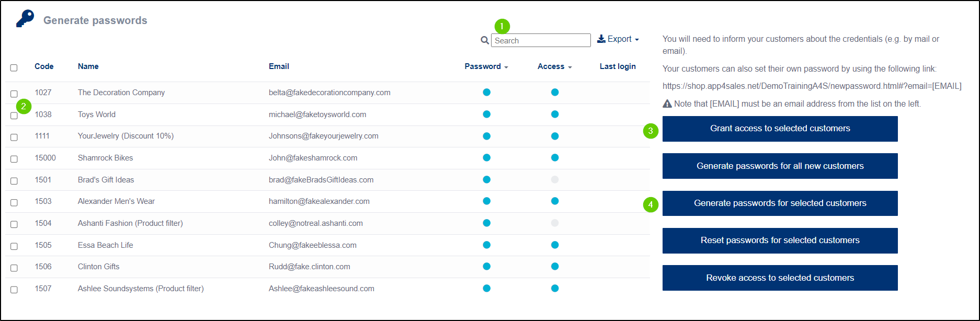Select the checkbox for The Decoration Company

pos(14,93)
